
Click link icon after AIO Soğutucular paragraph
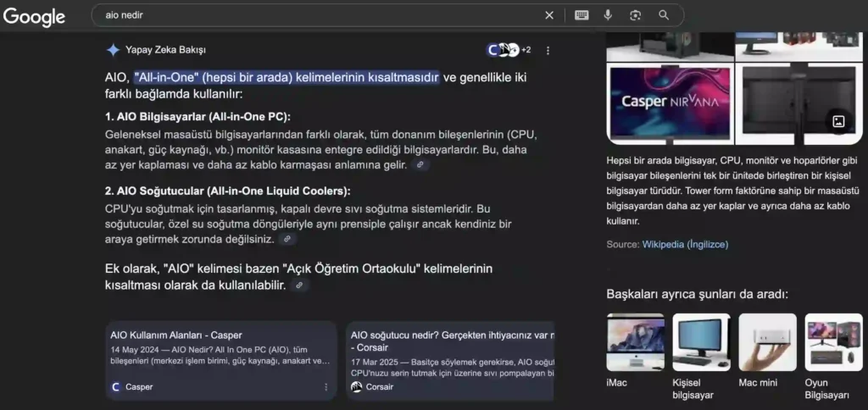coord(287,239)
